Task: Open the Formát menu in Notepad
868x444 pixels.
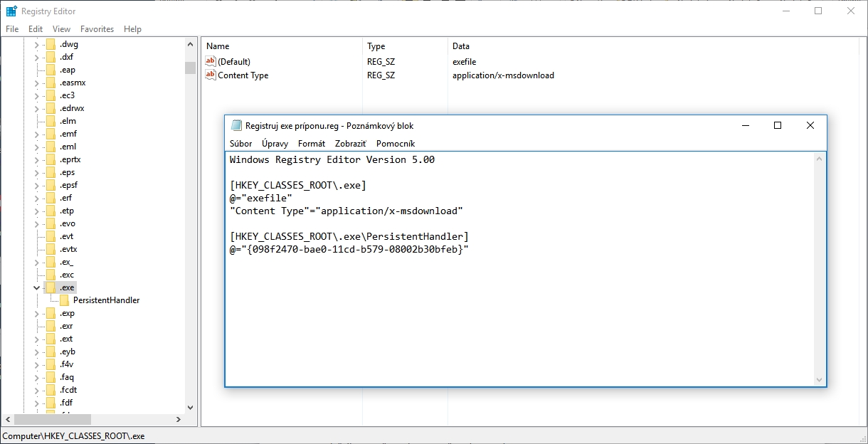Action: pos(311,144)
